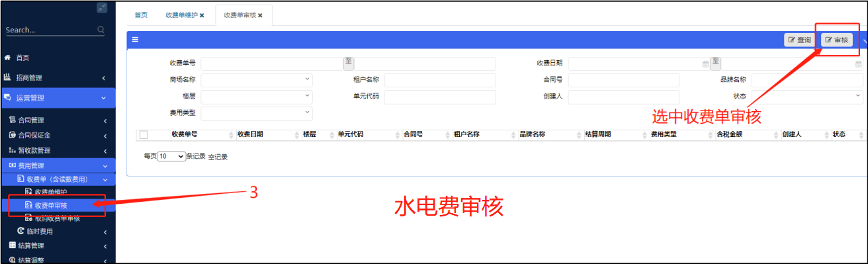Focus the 合同号 input field
Viewport: 868px width, 264px height.
pos(624,80)
